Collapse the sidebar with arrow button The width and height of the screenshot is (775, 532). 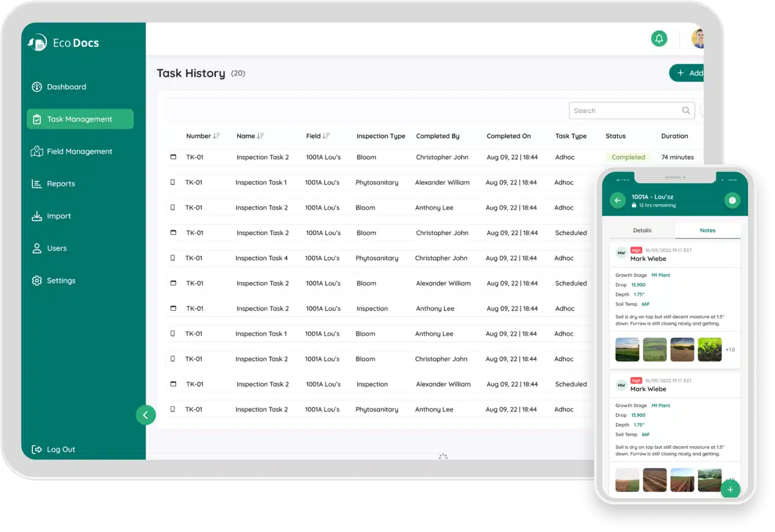pyautogui.click(x=146, y=415)
